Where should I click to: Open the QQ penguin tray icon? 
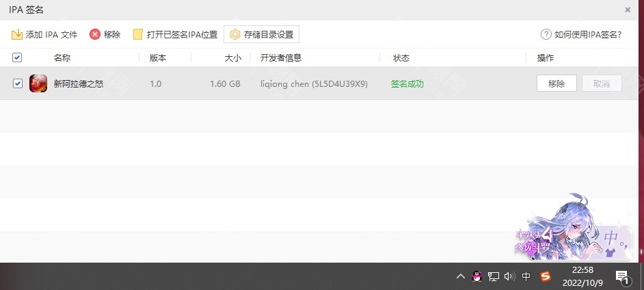point(477,276)
